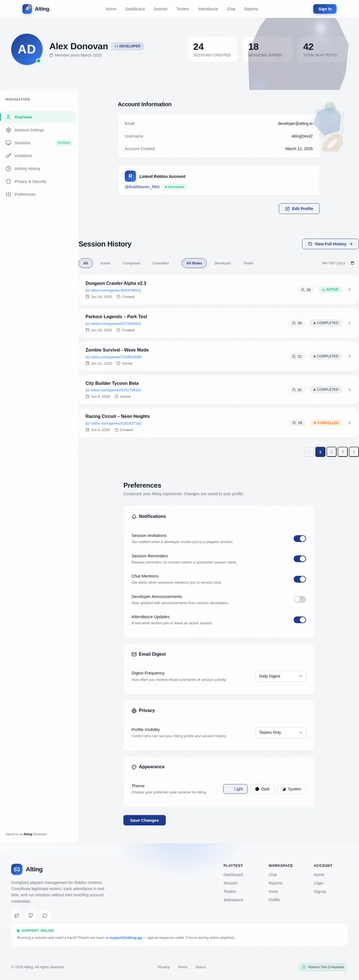Click the Sign in button
The width and height of the screenshot is (359, 980).
click(325, 9)
